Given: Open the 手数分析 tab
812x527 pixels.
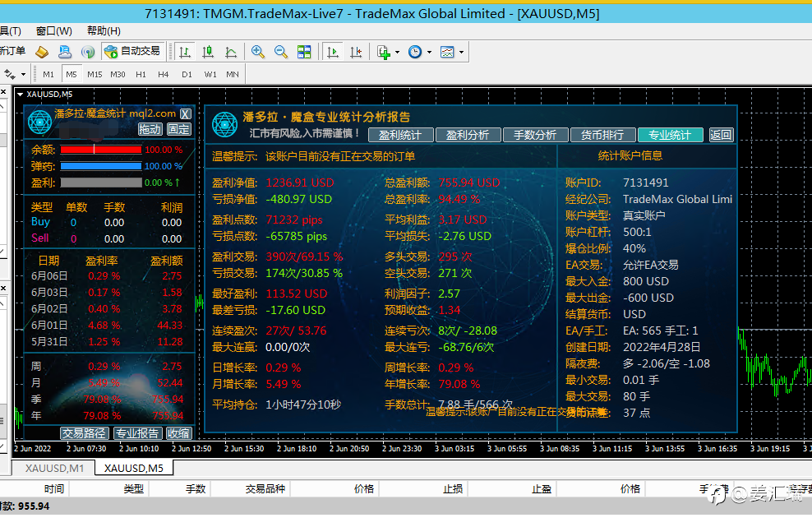Looking at the screenshot, I should point(536,136).
